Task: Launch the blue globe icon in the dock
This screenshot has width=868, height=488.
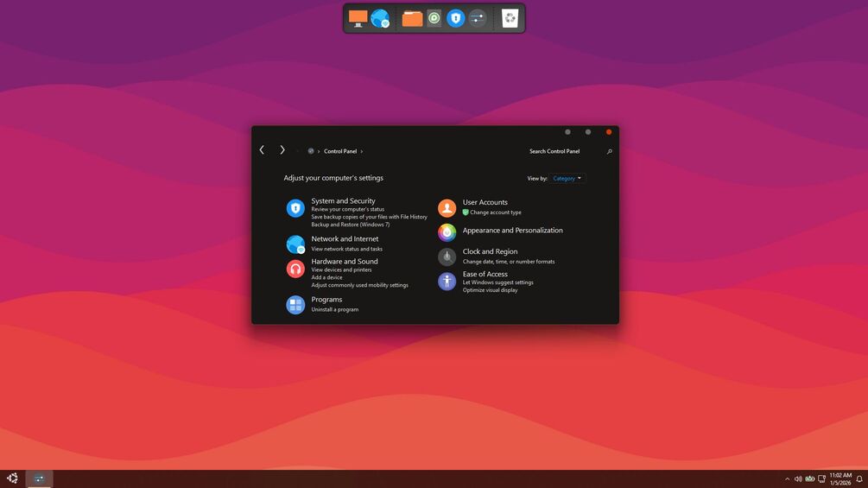Action: coord(380,18)
